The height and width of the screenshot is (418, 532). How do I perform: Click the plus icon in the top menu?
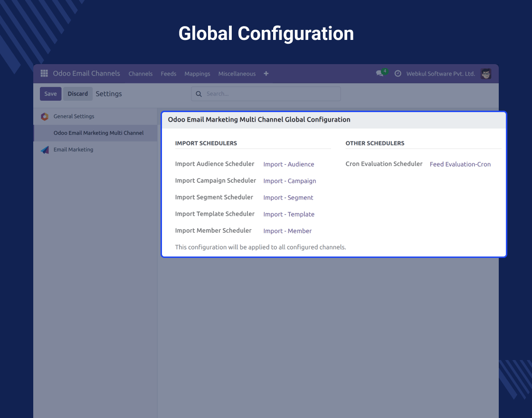click(x=266, y=74)
